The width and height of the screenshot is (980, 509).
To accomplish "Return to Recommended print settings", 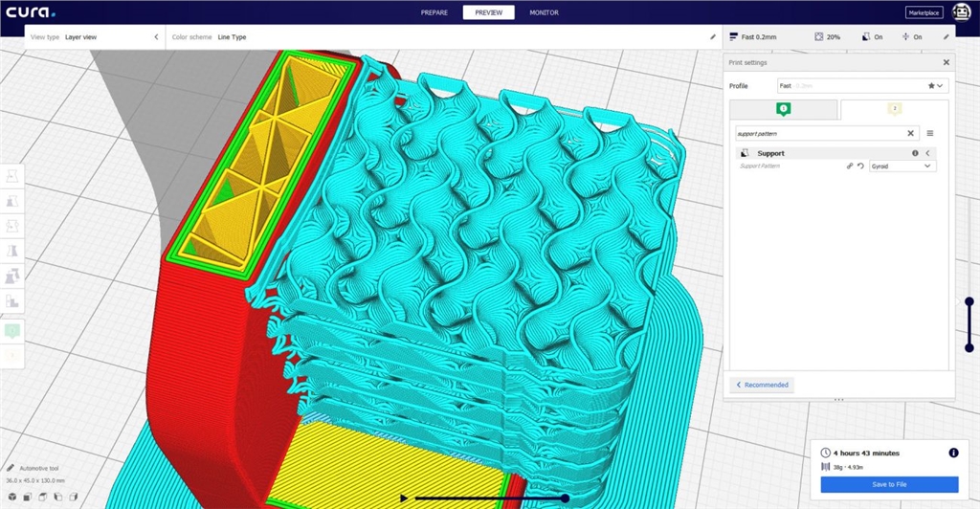I will [763, 385].
